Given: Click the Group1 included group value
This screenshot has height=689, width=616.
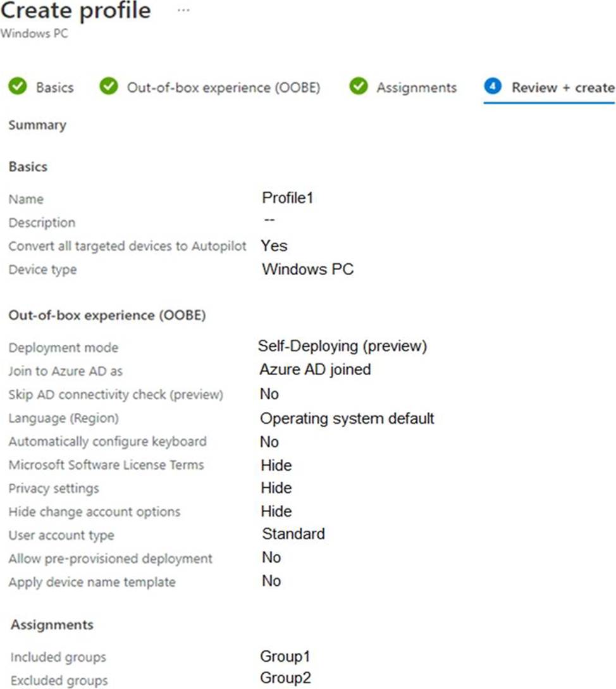Looking at the screenshot, I should (285, 656).
